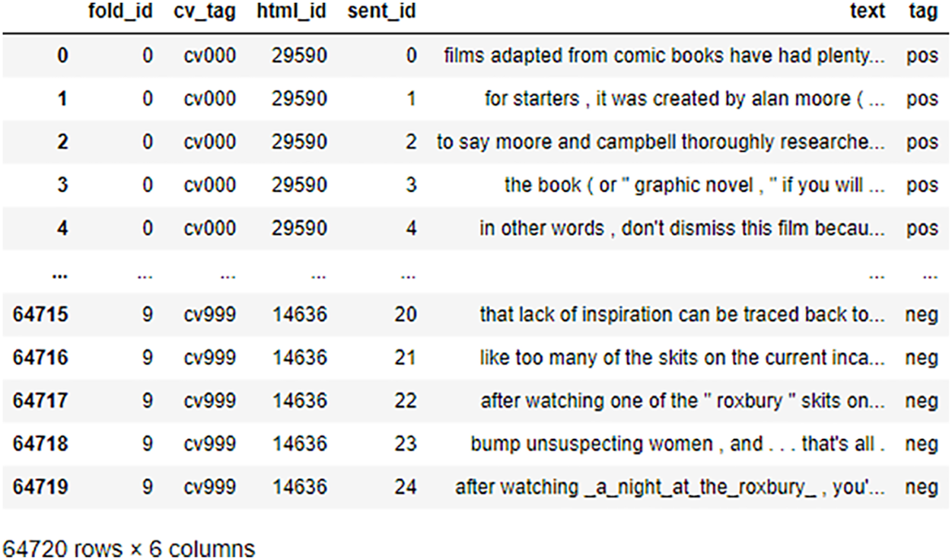Click row index 64716

(40, 358)
